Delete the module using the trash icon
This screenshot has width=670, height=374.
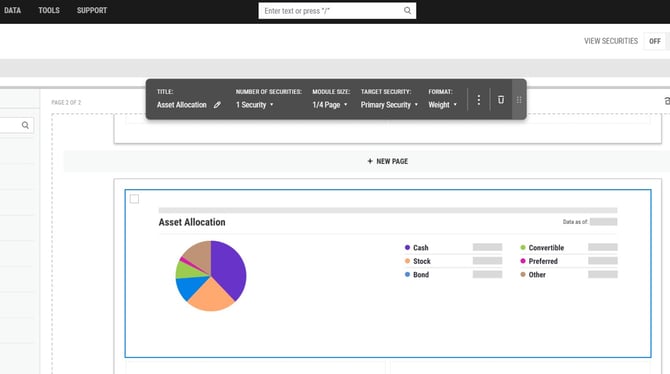[x=501, y=100]
